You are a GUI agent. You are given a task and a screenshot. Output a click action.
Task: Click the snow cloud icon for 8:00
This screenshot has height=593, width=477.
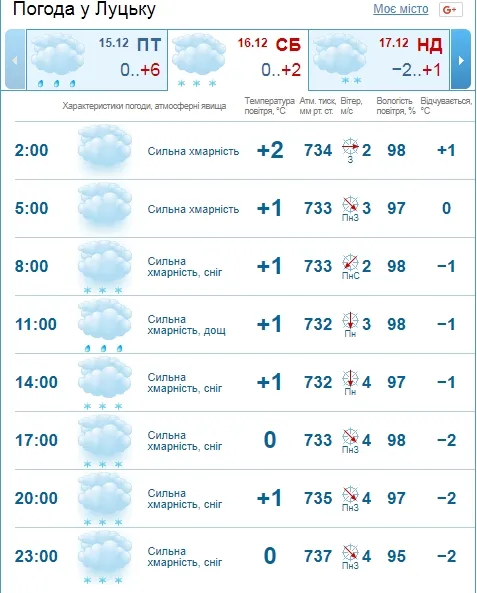105,267
